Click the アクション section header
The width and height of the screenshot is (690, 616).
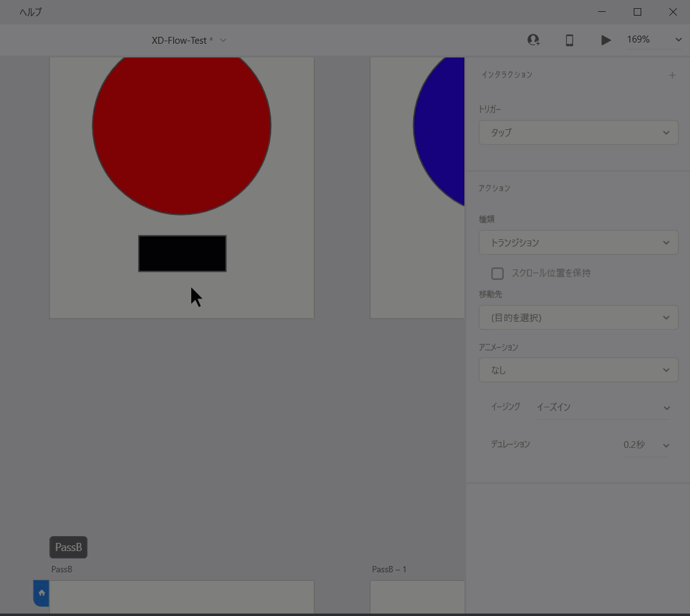(494, 188)
